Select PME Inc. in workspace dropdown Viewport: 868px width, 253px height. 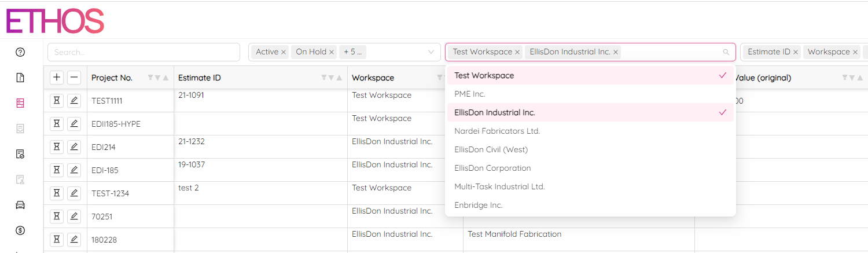point(590,94)
